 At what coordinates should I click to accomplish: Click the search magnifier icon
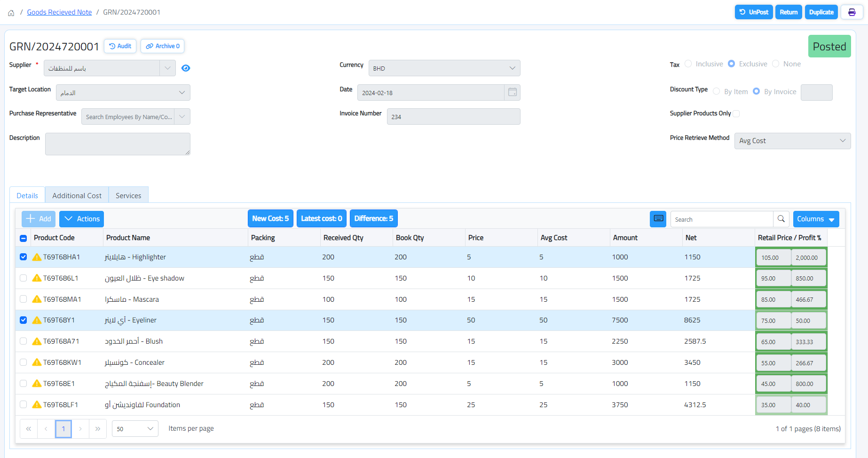(781, 219)
